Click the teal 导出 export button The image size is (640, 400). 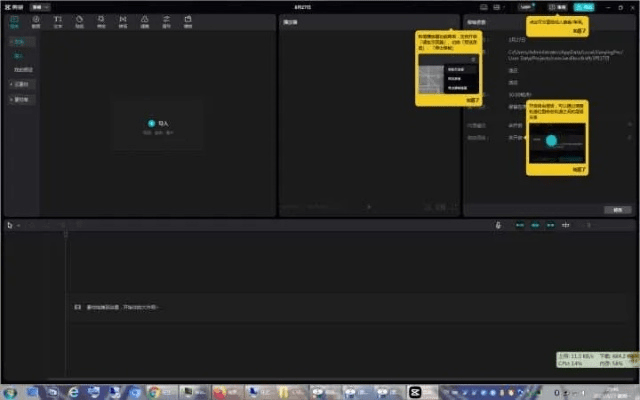[x=583, y=6]
